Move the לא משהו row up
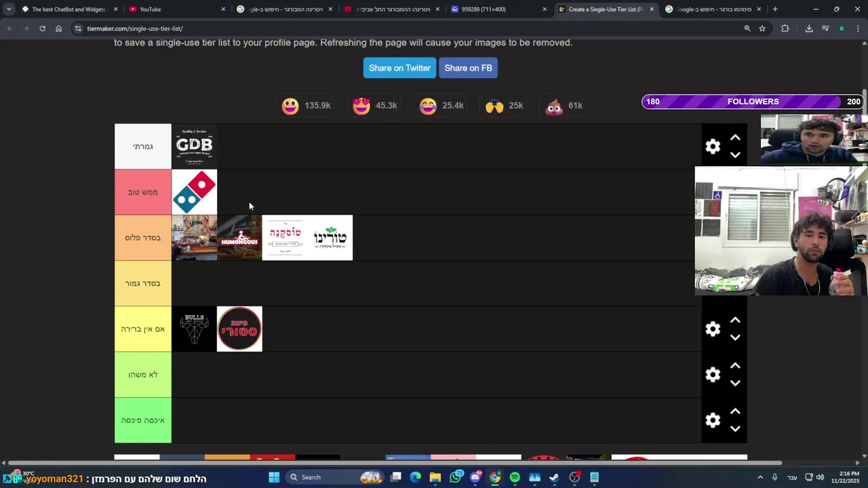Image resolution: width=868 pixels, height=488 pixels. click(x=735, y=366)
